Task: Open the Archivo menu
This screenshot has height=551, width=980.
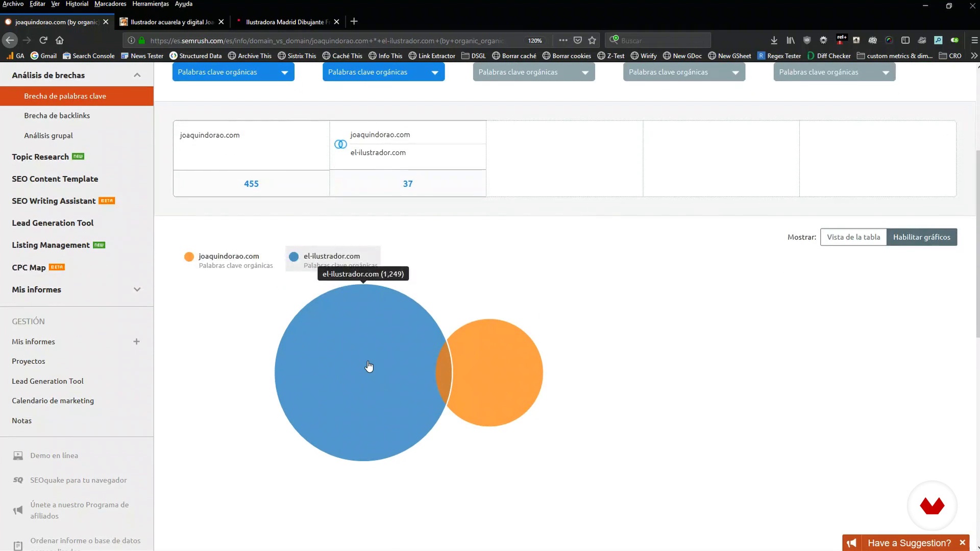Action: click(x=13, y=4)
